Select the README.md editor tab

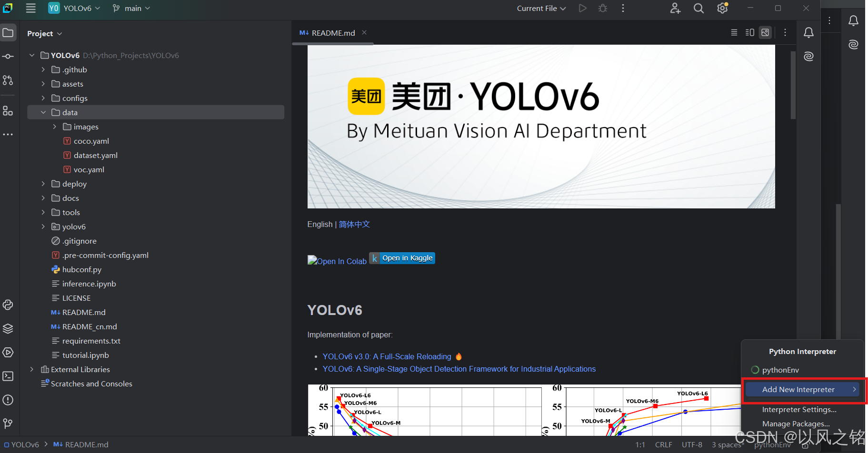point(332,33)
